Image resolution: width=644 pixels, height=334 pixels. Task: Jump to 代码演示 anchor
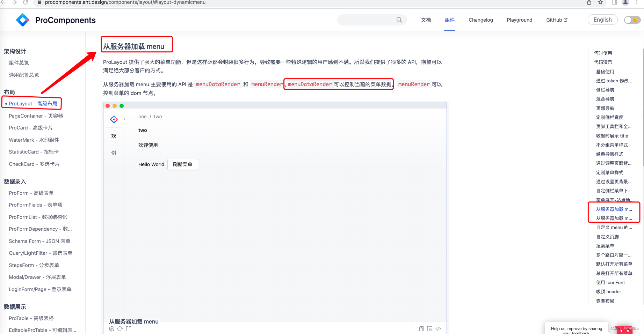(x=603, y=62)
